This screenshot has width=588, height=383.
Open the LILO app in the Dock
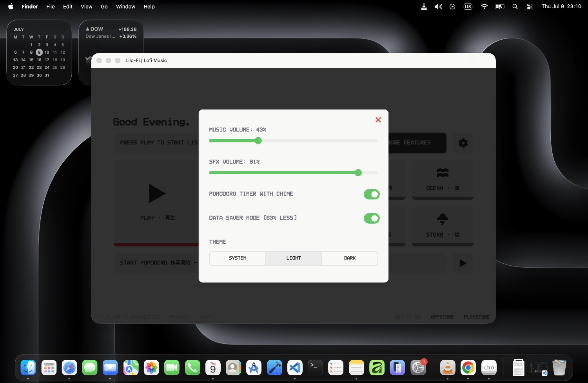pyautogui.click(x=489, y=368)
